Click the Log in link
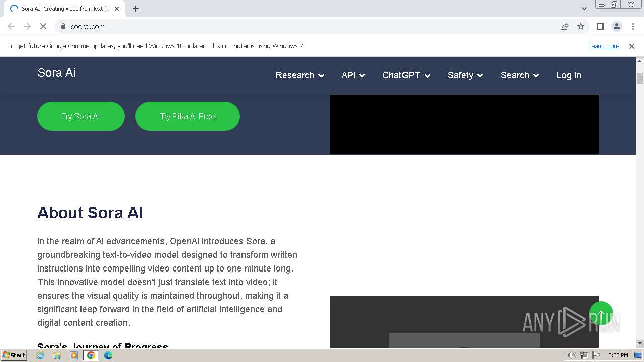The width and height of the screenshot is (644, 362). (x=569, y=75)
